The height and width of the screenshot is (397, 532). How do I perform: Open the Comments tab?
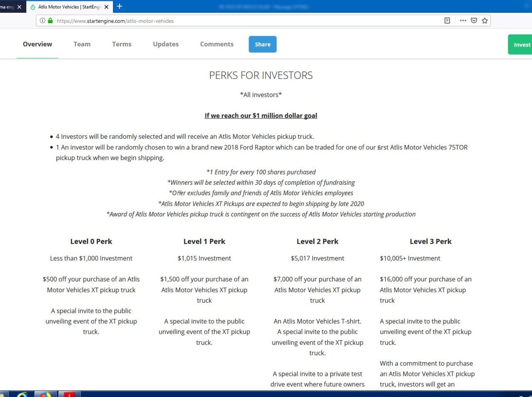[x=217, y=44]
